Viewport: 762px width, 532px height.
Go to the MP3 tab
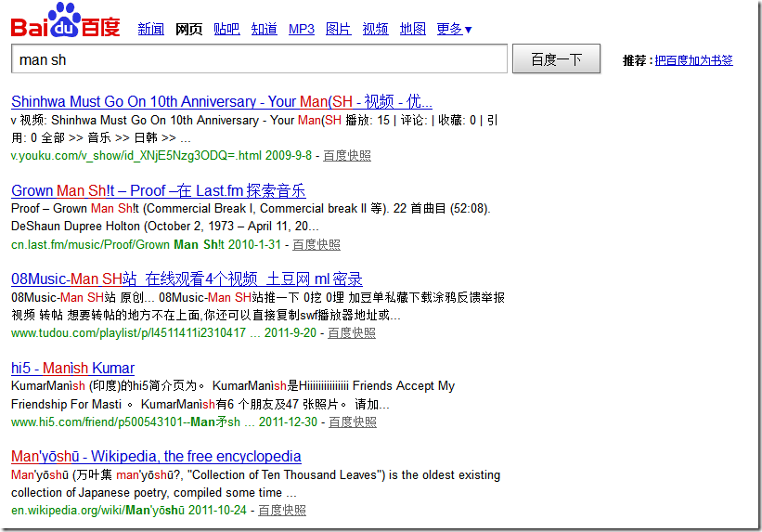(x=302, y=29)
